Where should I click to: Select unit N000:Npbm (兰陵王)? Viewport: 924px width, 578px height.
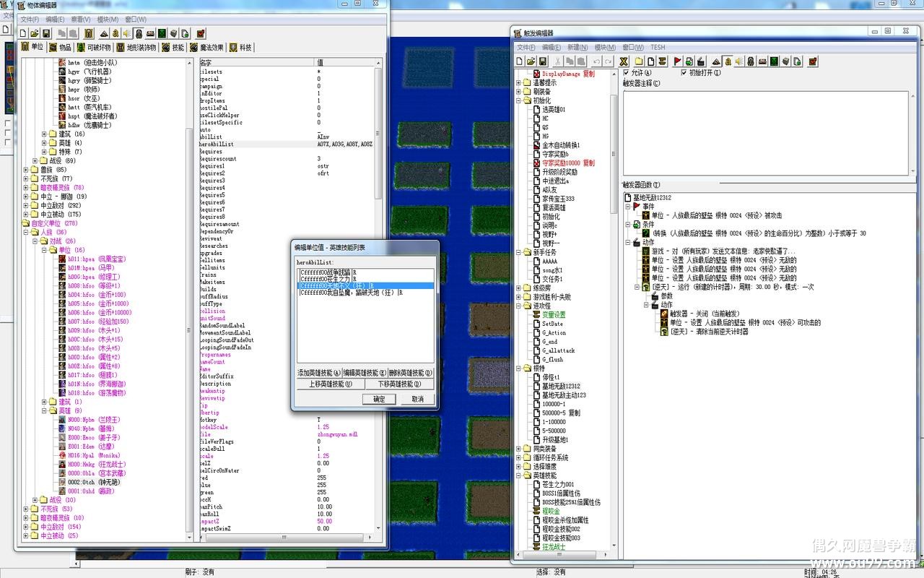90,420
